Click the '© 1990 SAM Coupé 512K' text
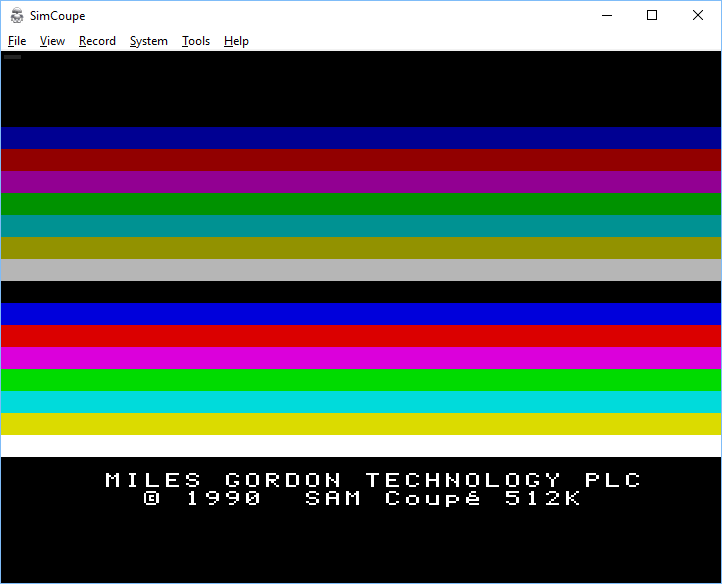Viewport: 722px width, 584px height. tap(362, 498)
